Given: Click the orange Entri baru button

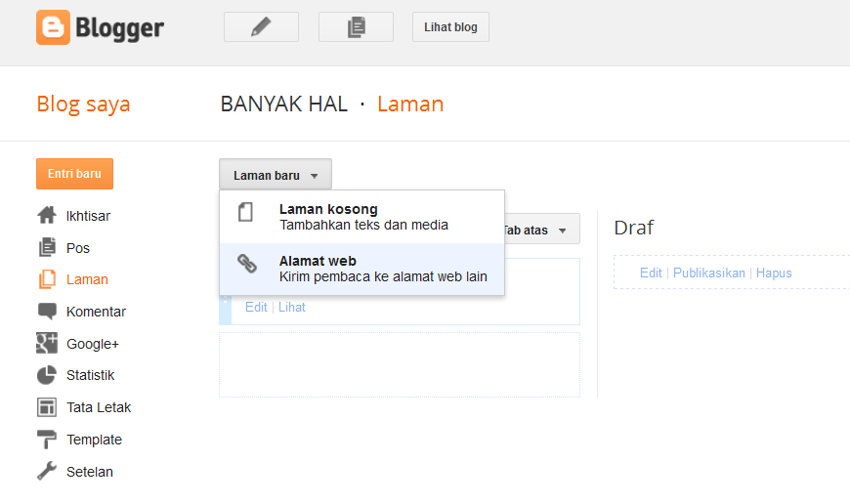Looking at the screenshot, I should [75, 174].
